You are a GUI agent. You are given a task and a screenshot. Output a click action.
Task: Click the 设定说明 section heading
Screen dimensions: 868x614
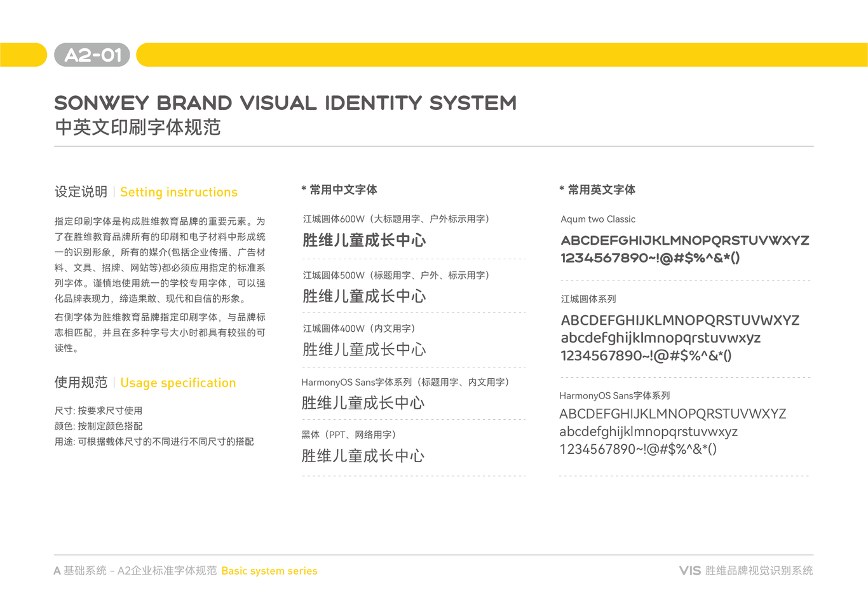[81, 192]
